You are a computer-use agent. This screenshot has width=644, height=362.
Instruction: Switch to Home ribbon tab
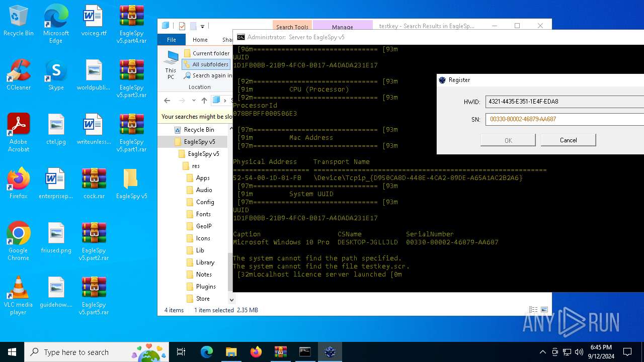point(200,40)
